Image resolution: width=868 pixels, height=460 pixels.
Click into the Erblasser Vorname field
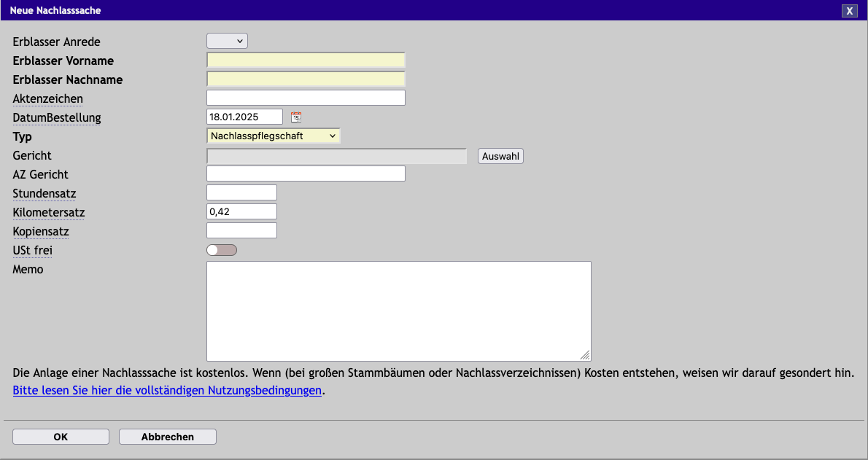point(306,60)
